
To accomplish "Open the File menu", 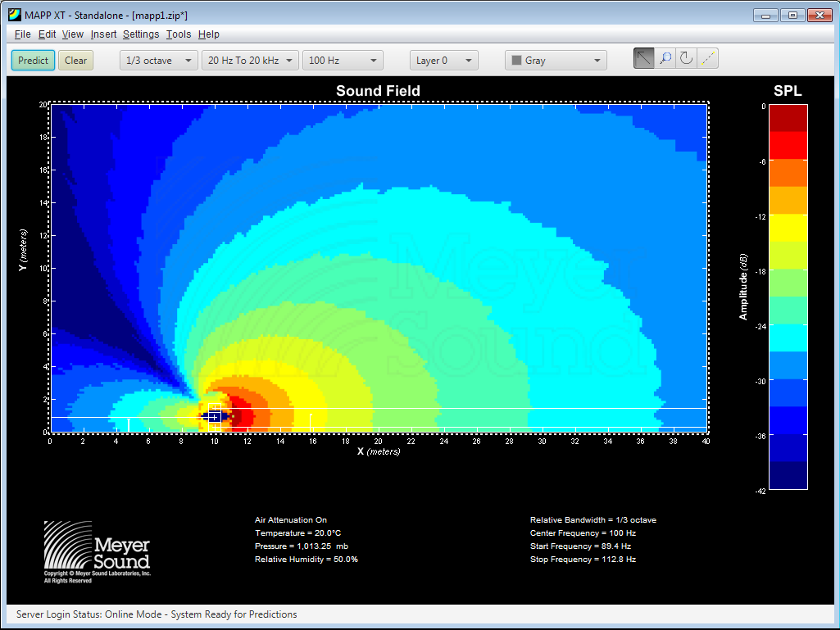I will 22,34.
